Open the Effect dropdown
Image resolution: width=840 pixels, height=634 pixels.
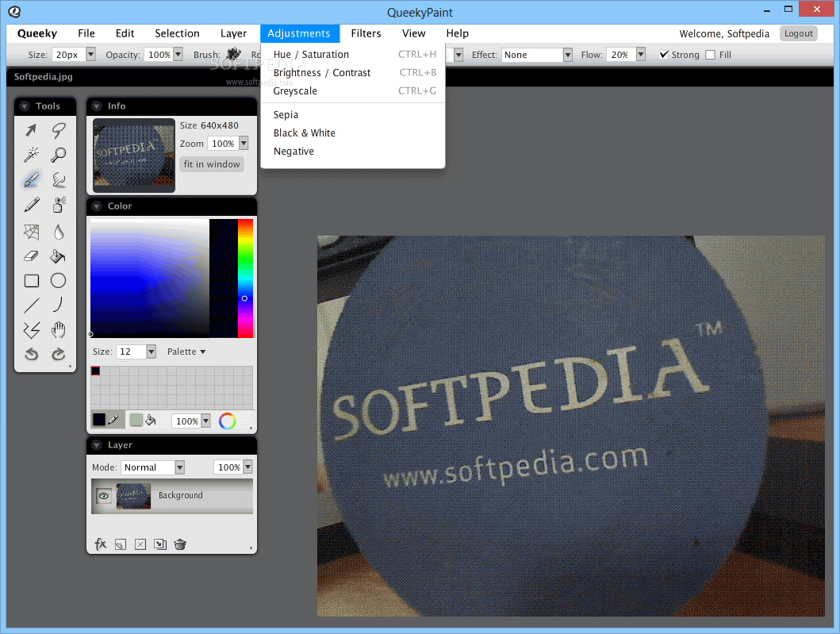[568, 55]
